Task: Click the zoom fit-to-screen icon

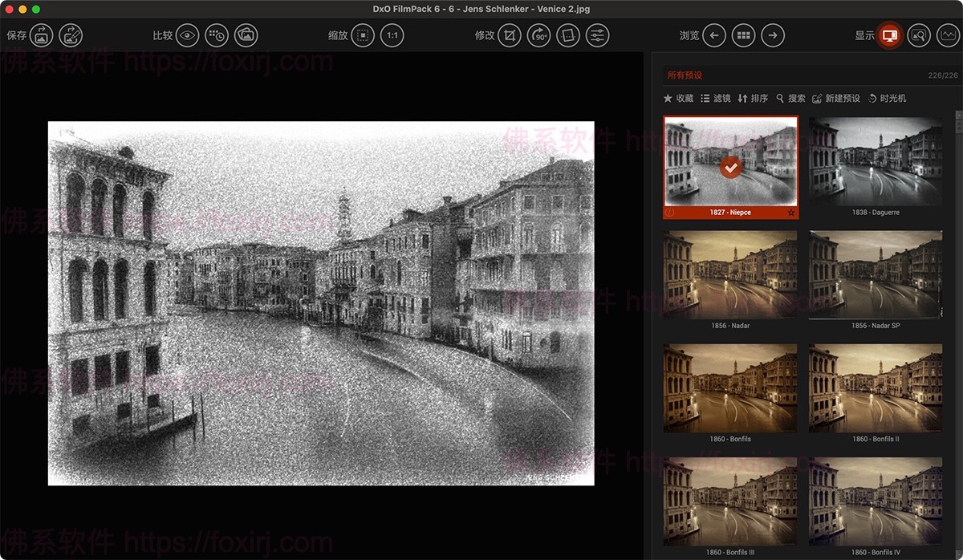Action: coord(363,35)
